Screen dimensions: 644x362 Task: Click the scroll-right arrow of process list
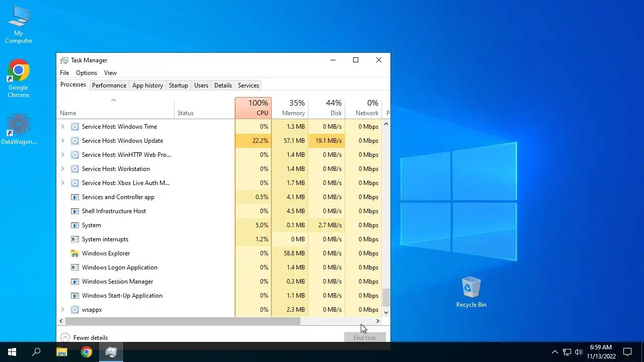coord(377,321)
